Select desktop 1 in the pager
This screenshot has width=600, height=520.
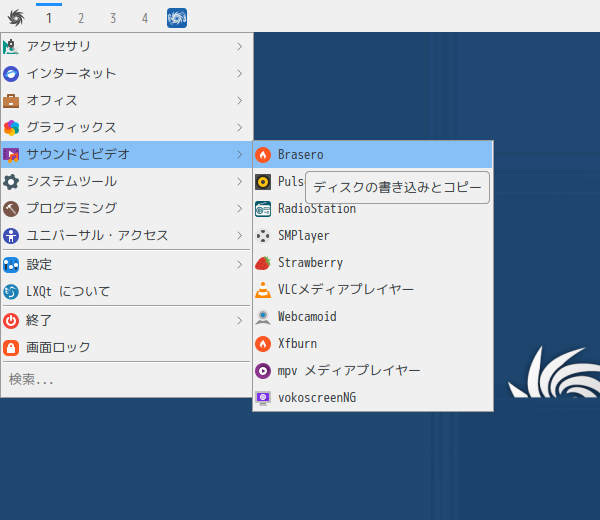pyautogui.click(x=49, y=18)
